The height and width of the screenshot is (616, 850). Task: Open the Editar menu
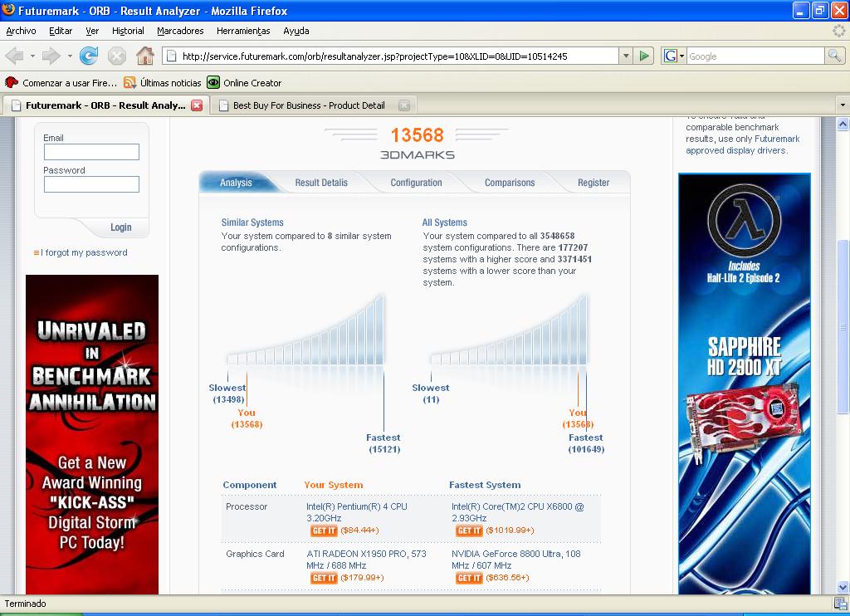(x=60, y=31)
